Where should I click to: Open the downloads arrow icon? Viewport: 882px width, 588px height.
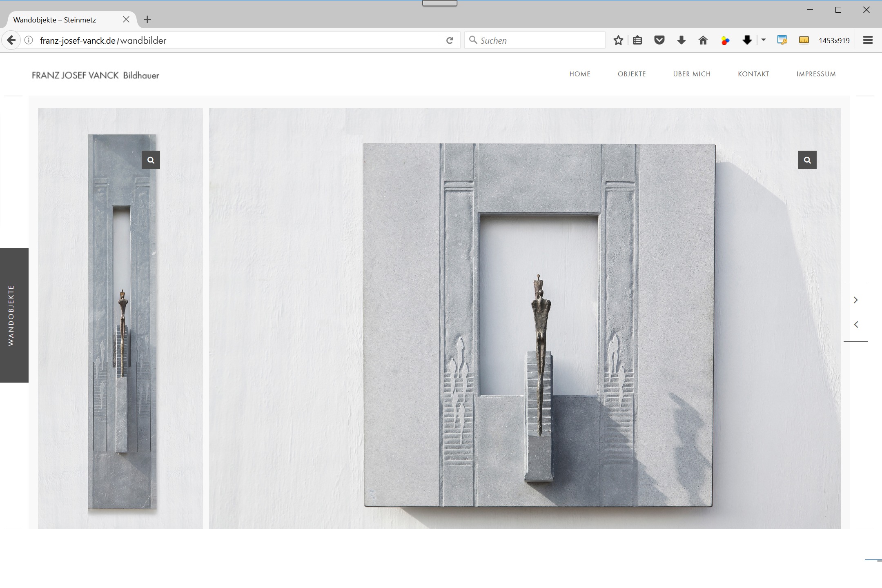[681, 40]
